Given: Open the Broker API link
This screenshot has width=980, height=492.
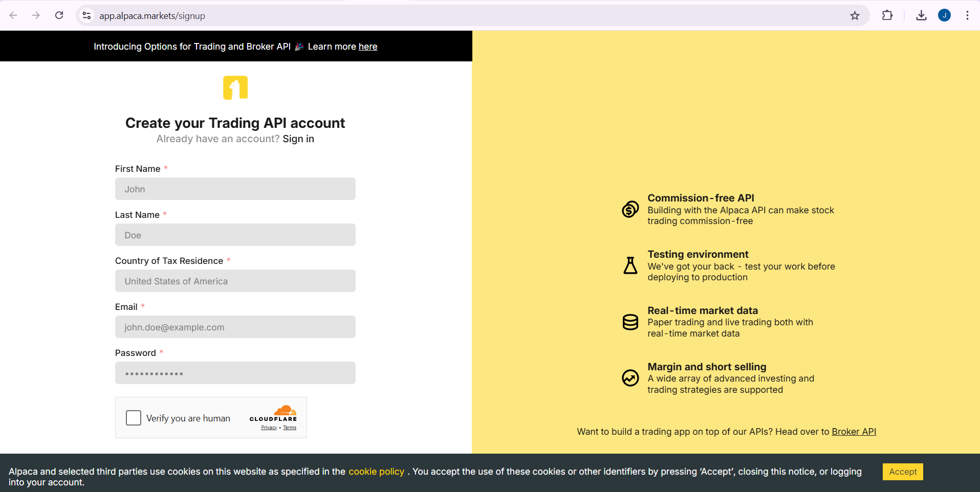Looking at the screenshot, I should [x=854, y=432].
